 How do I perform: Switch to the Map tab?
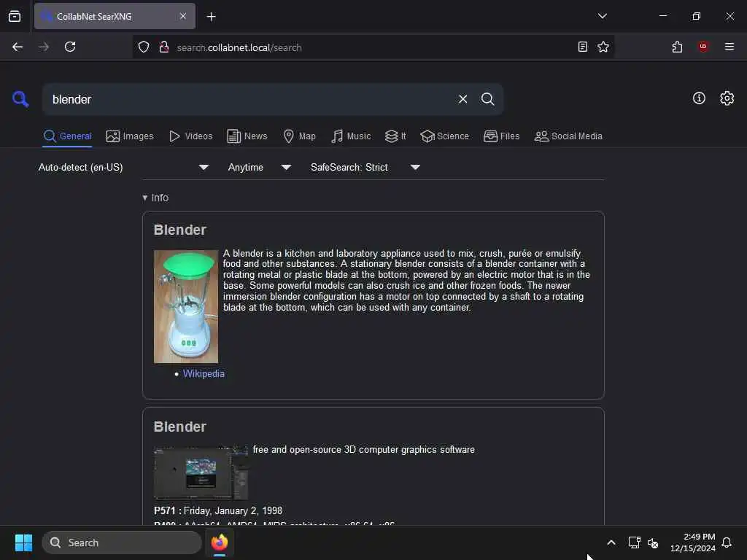(x=299, y=136)
